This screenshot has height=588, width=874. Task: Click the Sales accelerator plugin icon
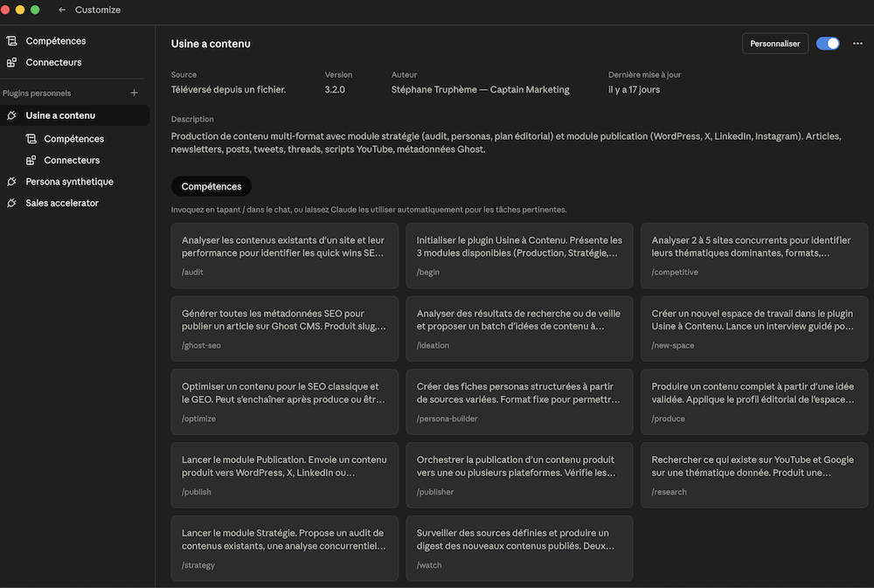11,202
